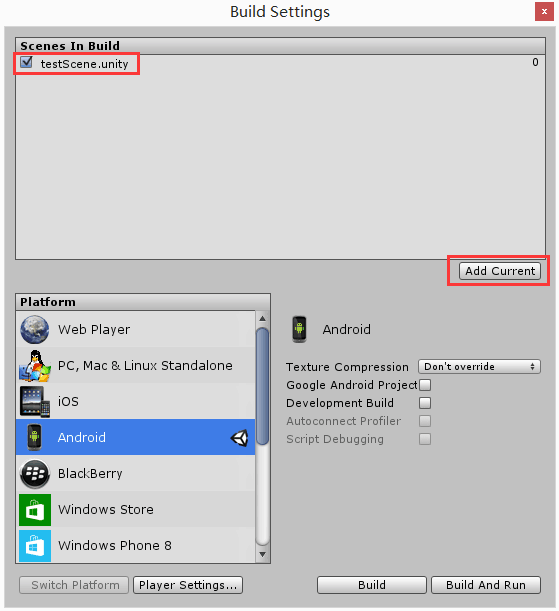Click the Build button
The image size is (559, 611).
pyautogui.click(x=372, y=585)
